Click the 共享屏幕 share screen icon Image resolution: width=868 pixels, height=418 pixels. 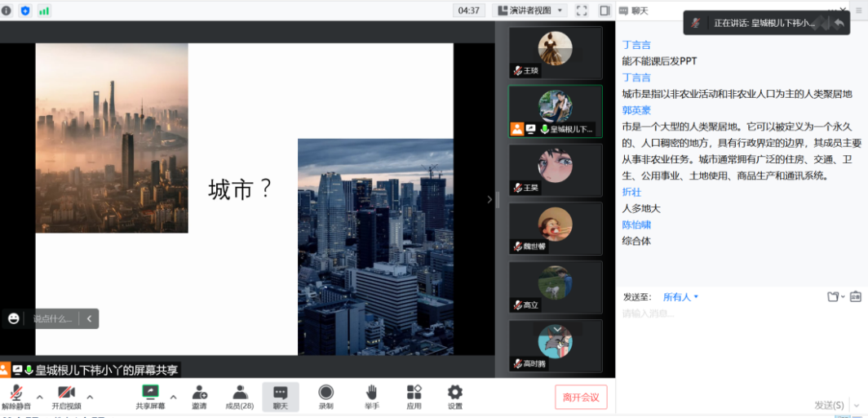[150, 393]
